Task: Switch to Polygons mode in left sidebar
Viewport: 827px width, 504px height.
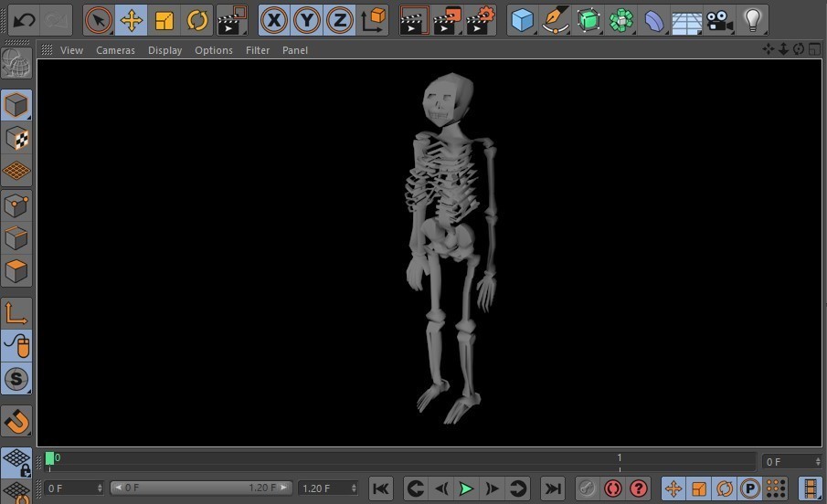Action: coord(16,271)
